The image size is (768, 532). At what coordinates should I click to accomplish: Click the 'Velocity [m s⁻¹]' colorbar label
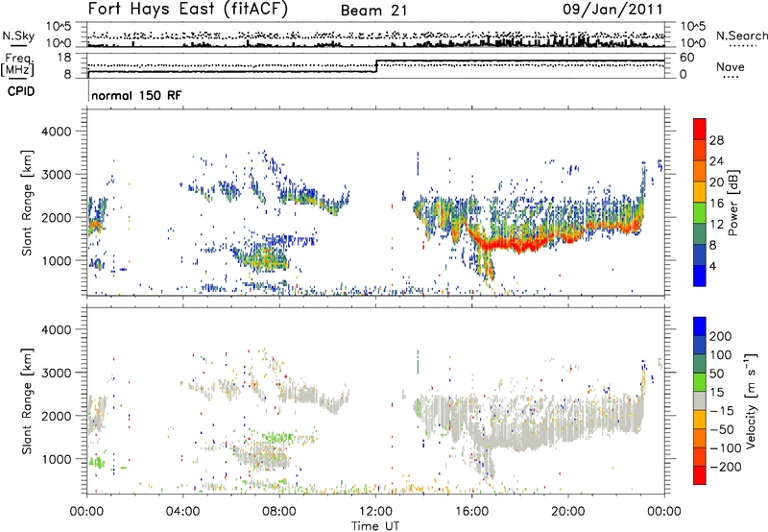tap(751, 400)
